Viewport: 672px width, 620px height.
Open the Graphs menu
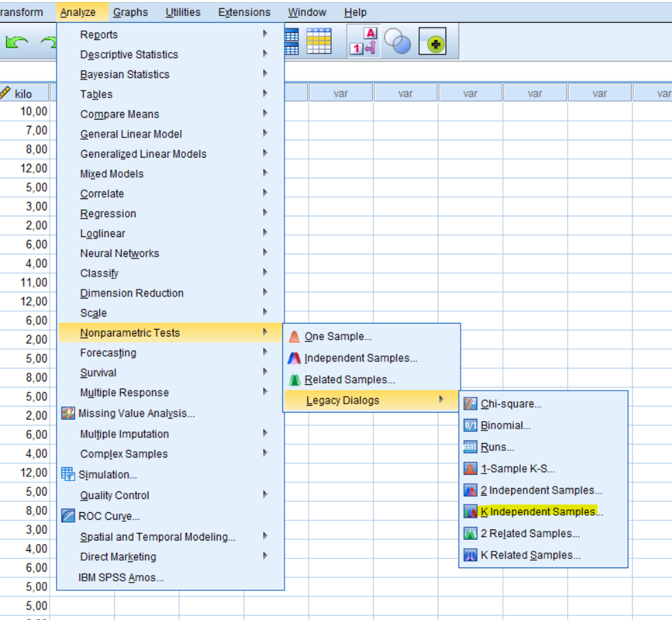pos(131,12)
